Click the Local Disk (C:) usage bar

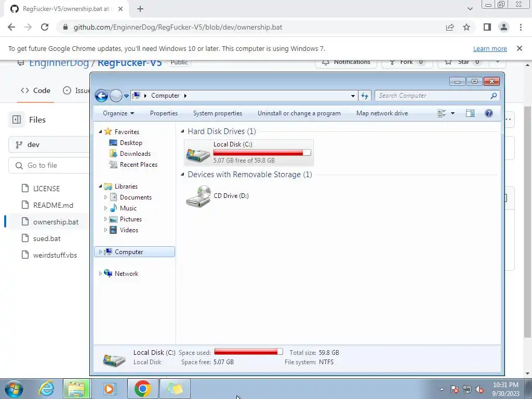tap(262, 153)
